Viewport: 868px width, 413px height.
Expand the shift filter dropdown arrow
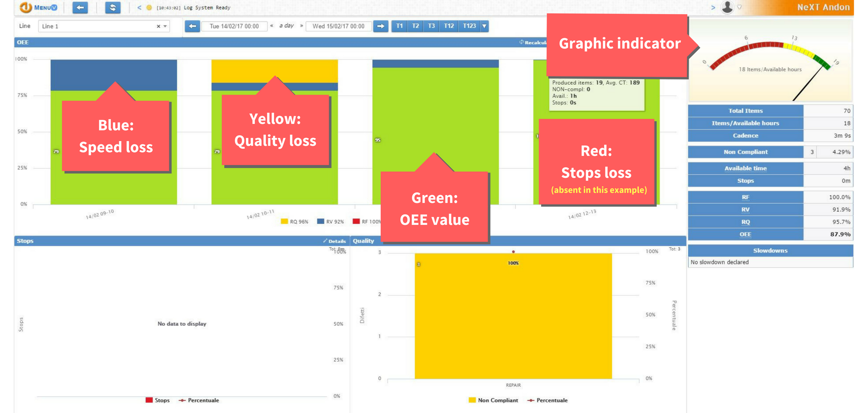[x=484, y=26]
